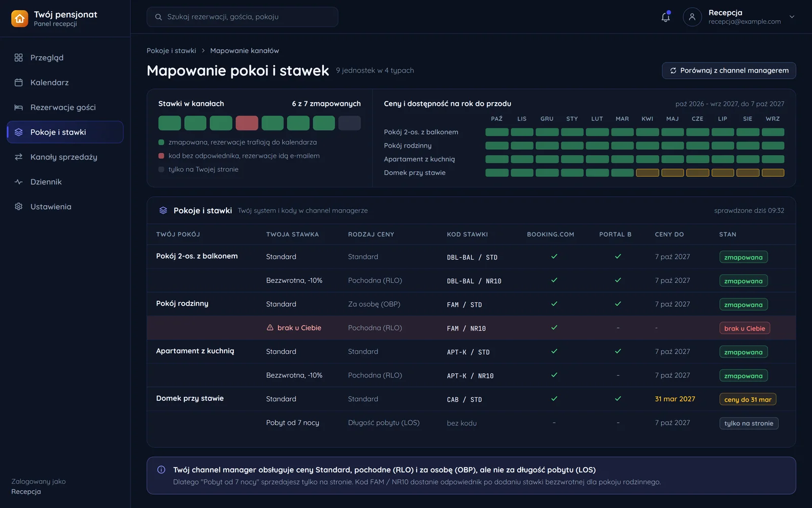Click Booking.com checkmark for FAM / NR10
Screen dimensions: 812x508
pos(554,328)
